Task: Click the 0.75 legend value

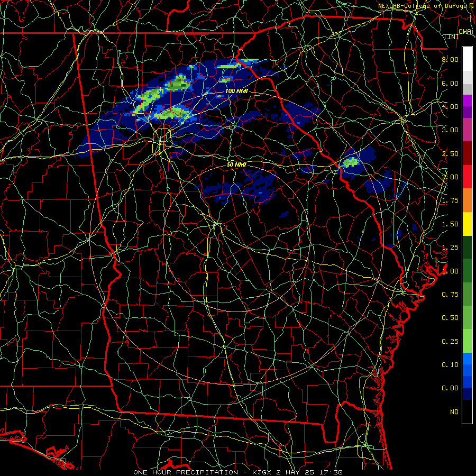Action: click(x=450, y=294)
